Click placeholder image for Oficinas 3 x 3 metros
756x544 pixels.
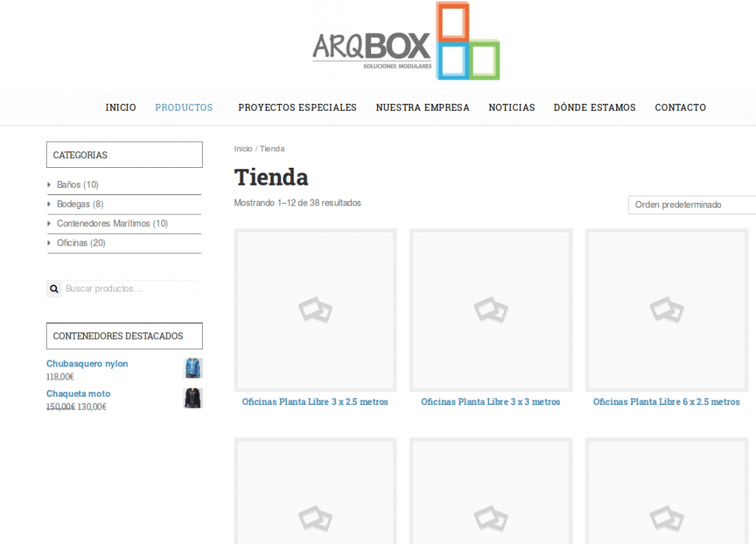coord(491,310)
